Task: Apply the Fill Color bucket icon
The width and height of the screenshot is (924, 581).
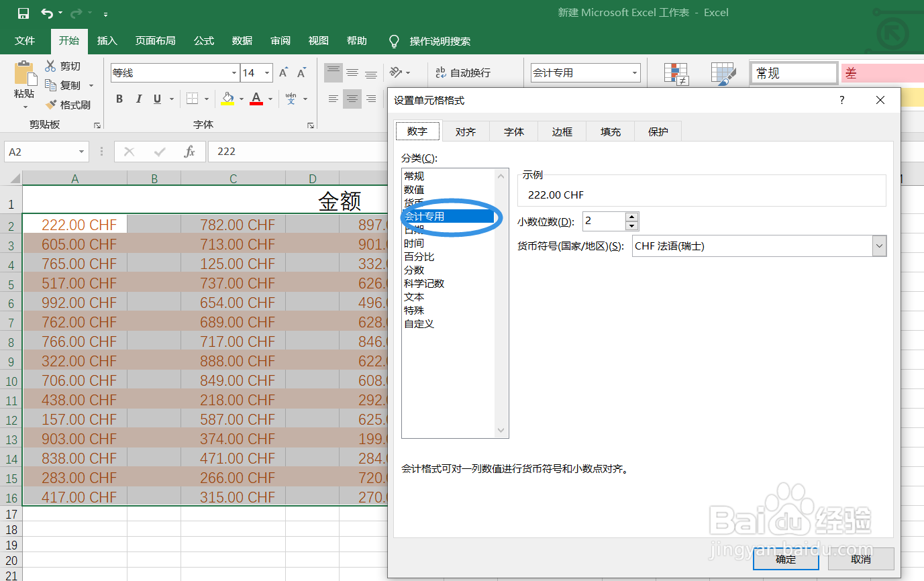Action: 227,98
